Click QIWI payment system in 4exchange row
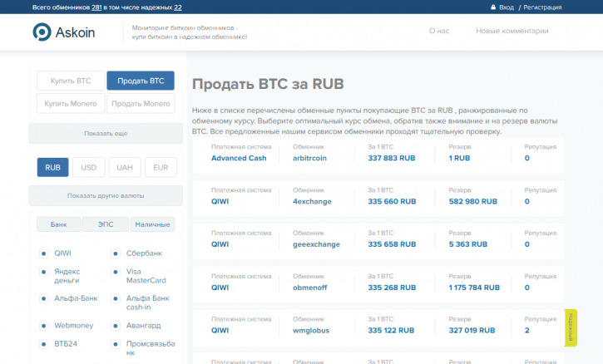This screenshot has height=364, width=603. pyautogui.click(x=220, y=201)
